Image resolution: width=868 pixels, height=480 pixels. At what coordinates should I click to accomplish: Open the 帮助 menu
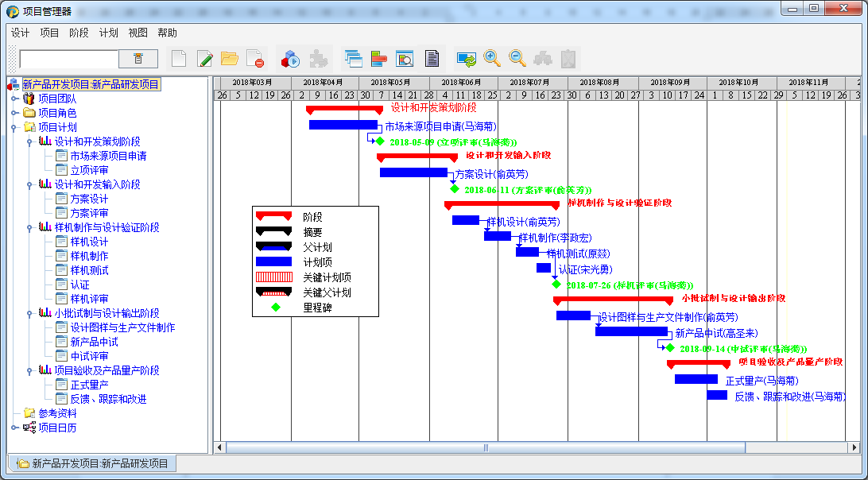click(x=167, y=33)
